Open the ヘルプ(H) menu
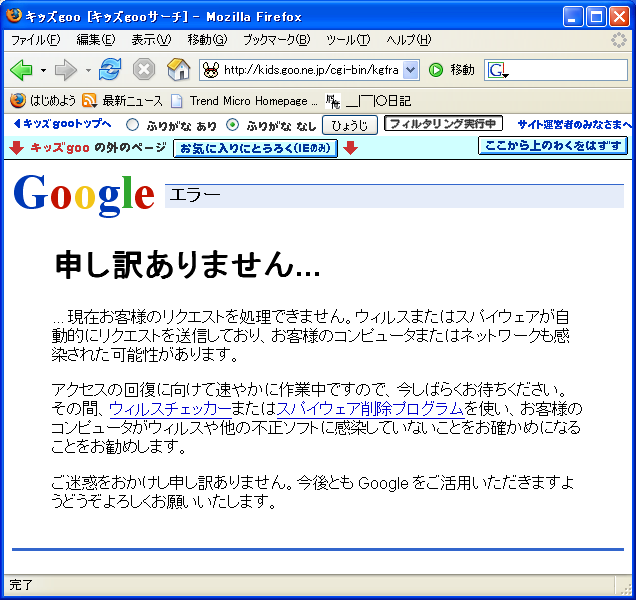The width and height of the screenshot is (636, 600). (x=408, y=40)
